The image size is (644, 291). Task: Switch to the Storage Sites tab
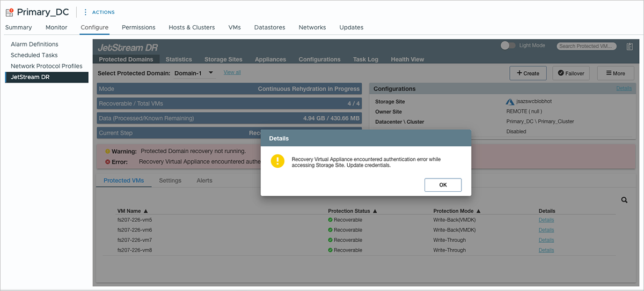(x=223, y=59)
